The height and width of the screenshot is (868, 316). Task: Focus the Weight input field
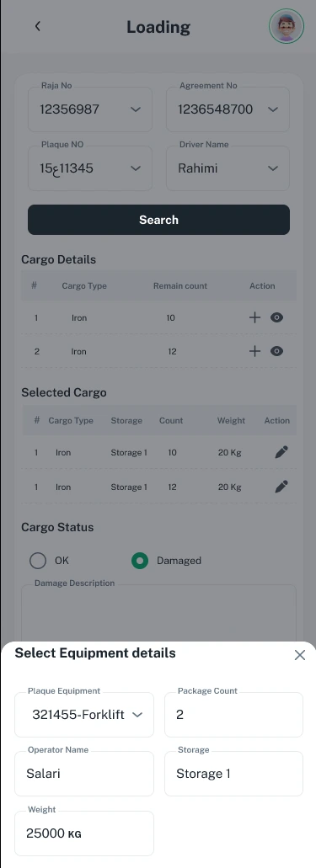(84, 833)
